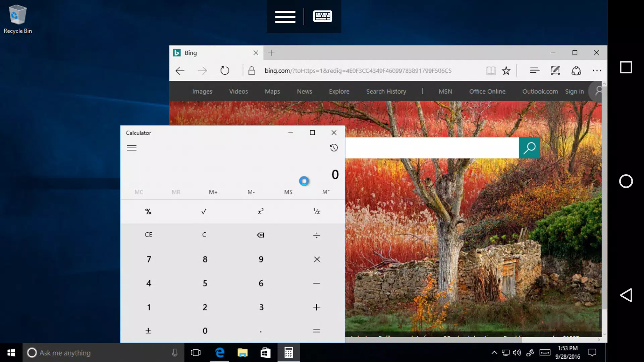Select the MS (memory store) button
Viewport: 644px width, 362px height.
coord(288,192)
